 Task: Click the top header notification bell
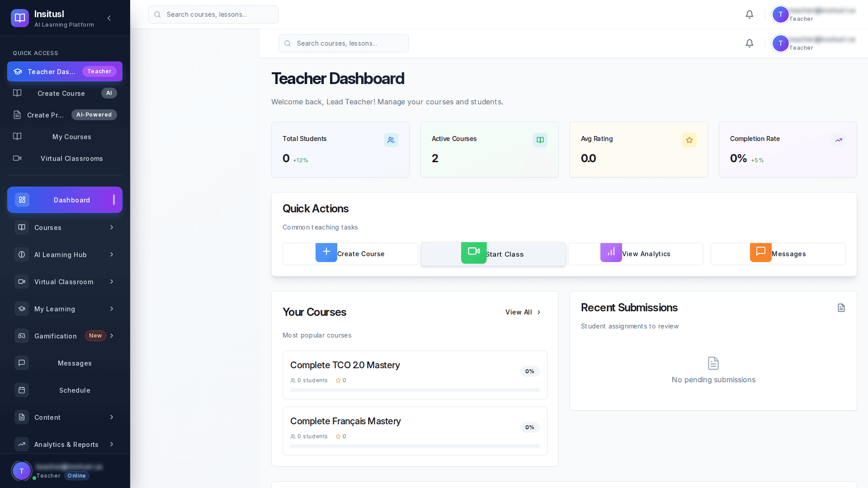pyautogui.click(x=750, y=14)
